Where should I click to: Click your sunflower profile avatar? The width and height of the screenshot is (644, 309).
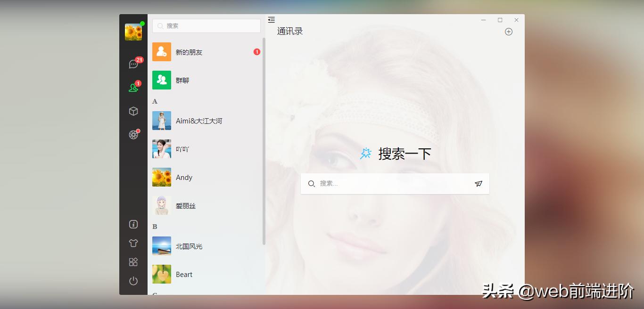point(133,31)
